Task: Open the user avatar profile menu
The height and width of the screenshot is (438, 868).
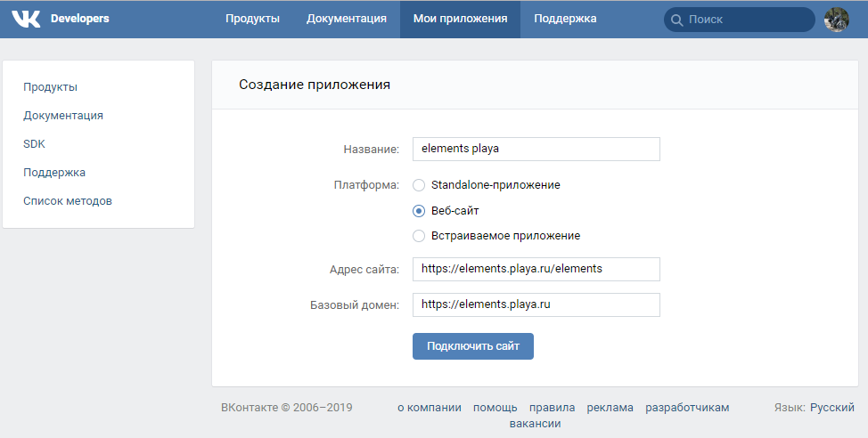Action: point(836,20)
